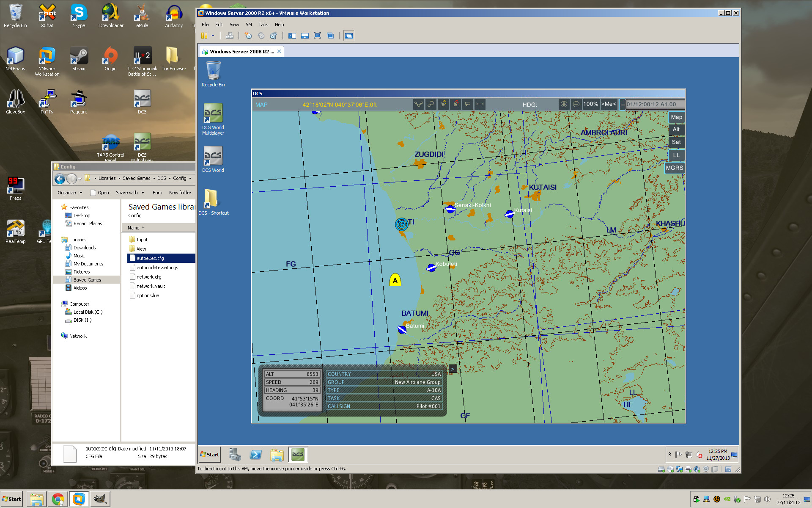Open the dropdown arrow beside the pause button
This screenshot has height=508, width=812.
[x=213, y=36]
